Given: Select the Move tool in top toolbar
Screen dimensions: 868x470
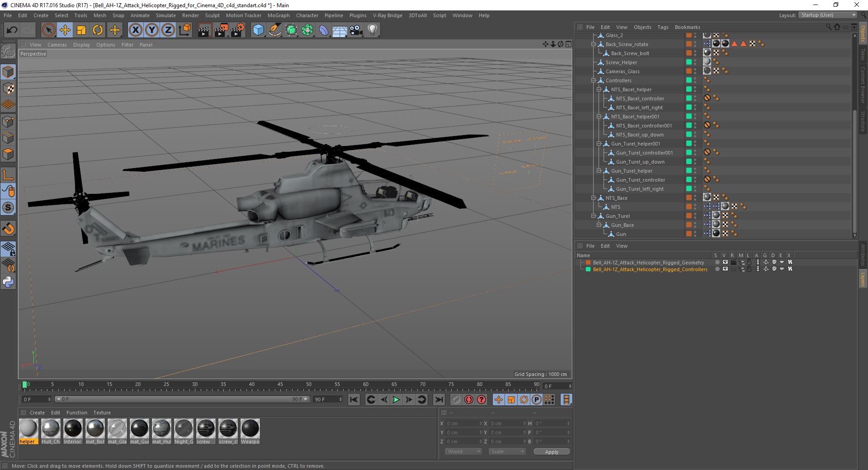Looking at the screenshot, I should [65, 30].
